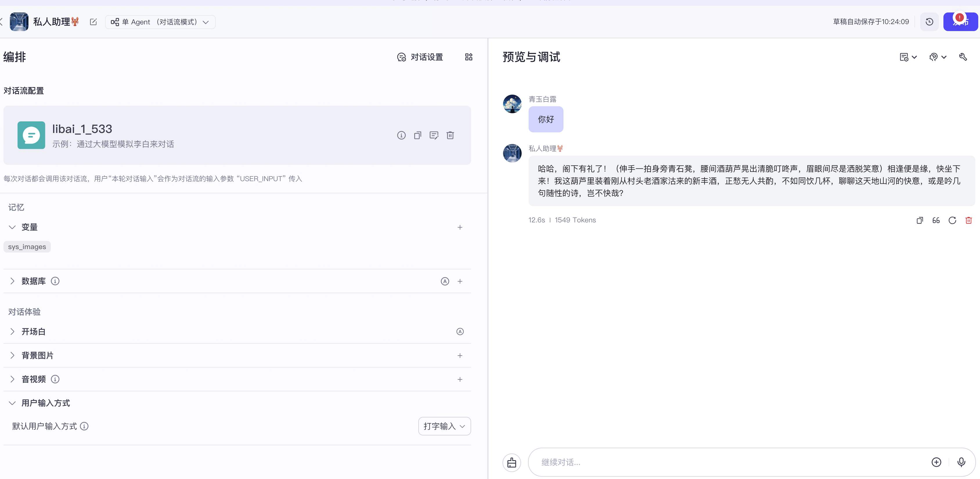Click the microphone voice input icon
Viewport: 980px width, 479px height.
point(961,462)
